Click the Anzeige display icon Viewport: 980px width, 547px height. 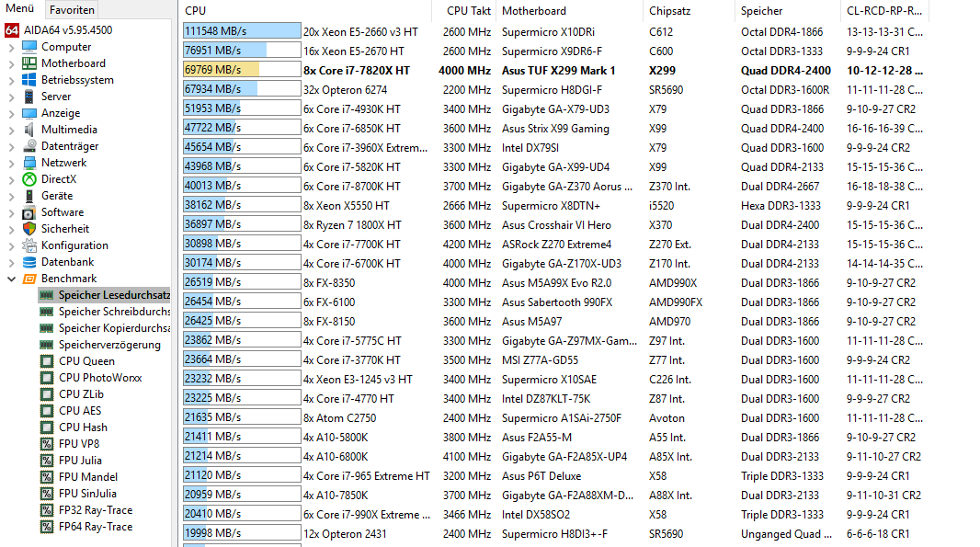point(29,113)
